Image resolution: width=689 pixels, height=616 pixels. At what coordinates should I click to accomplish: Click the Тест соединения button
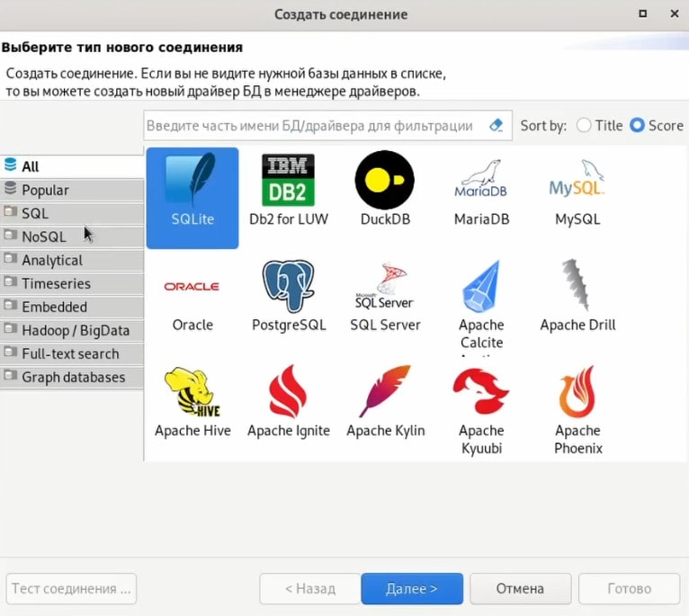click(x=71, y=588)
